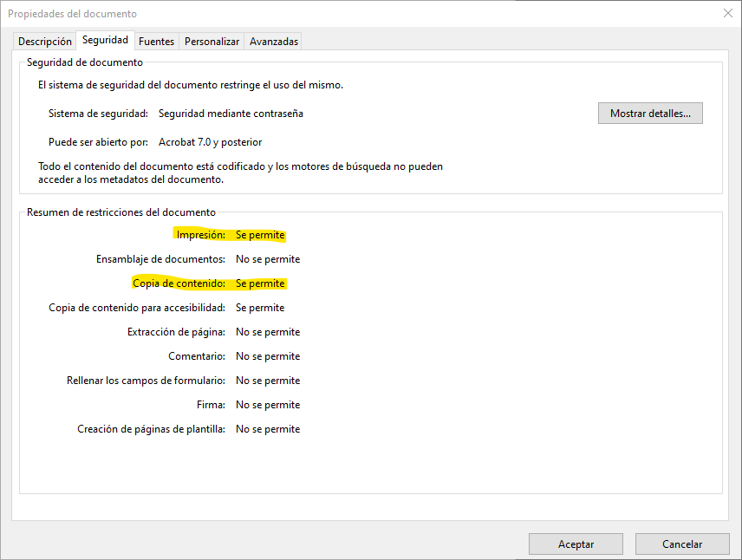The height and width of the screenshot is (560, 742).
Task: Click the highlighted Impresión label
Action: (x=200, y=235)
